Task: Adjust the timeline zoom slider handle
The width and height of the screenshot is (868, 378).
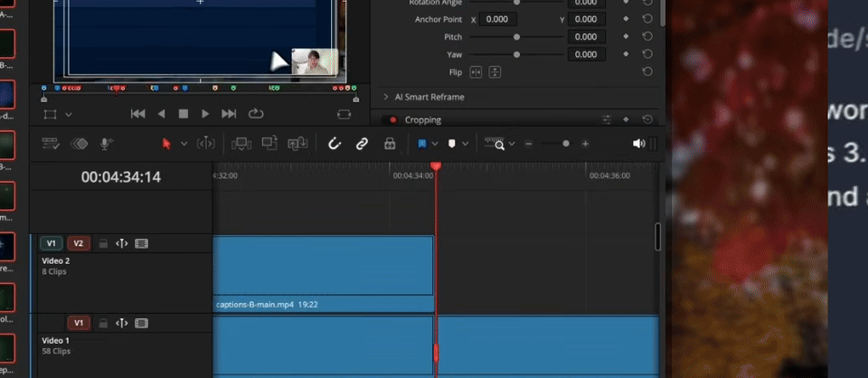Action: tap(566, 144)
